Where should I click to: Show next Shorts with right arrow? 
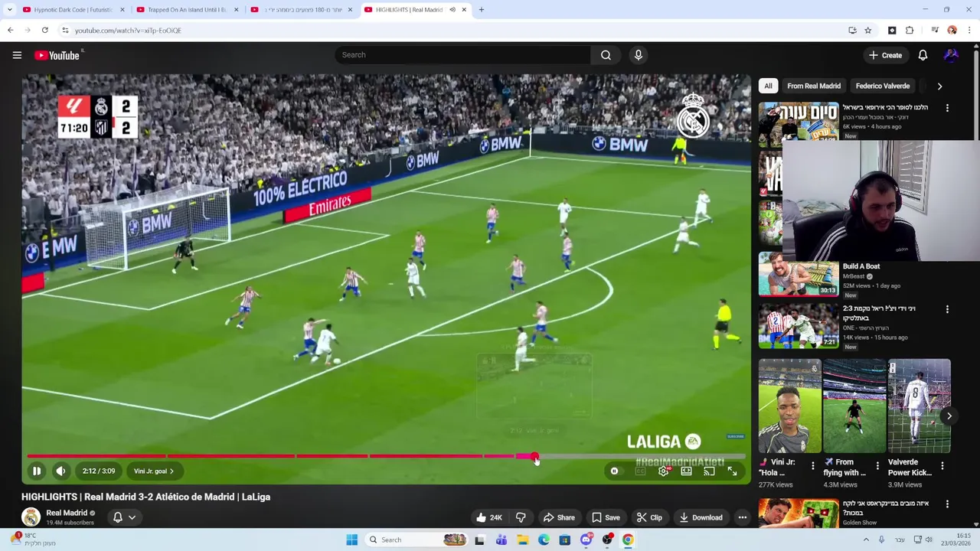[949, 416]
